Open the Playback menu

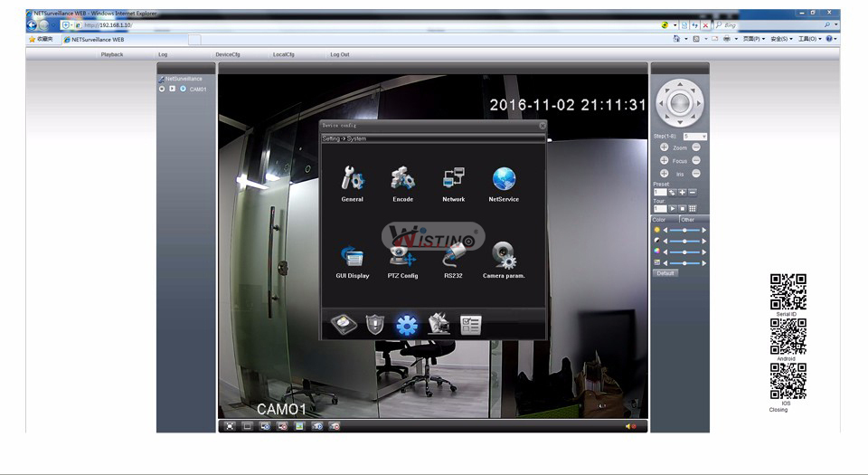pos(112,54)
